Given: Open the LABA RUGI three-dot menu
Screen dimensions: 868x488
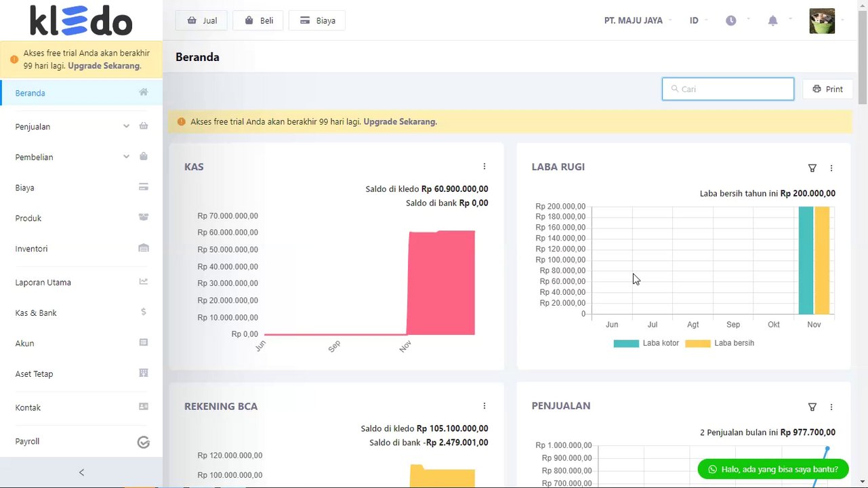Looking at the screenshot, I should tap(831, 168).
